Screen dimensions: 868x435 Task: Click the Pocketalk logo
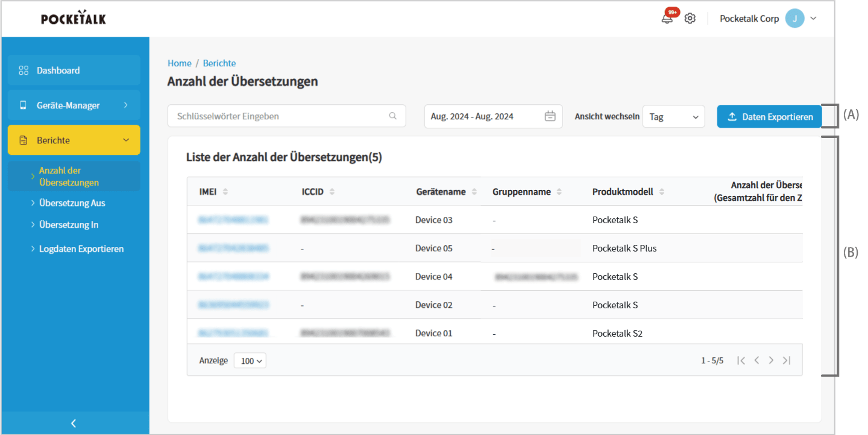click(x=73, y=18)
